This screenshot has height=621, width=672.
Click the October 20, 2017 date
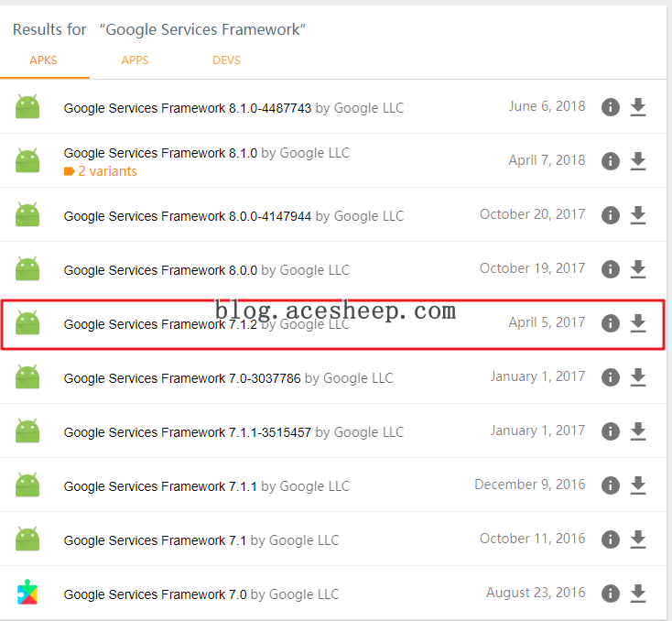[532, 214]
